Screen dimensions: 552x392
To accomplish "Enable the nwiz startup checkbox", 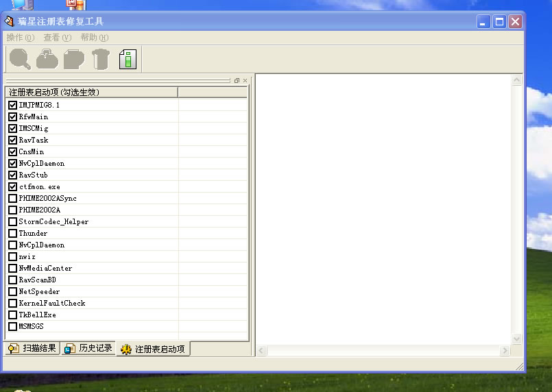I will [12, 256].
